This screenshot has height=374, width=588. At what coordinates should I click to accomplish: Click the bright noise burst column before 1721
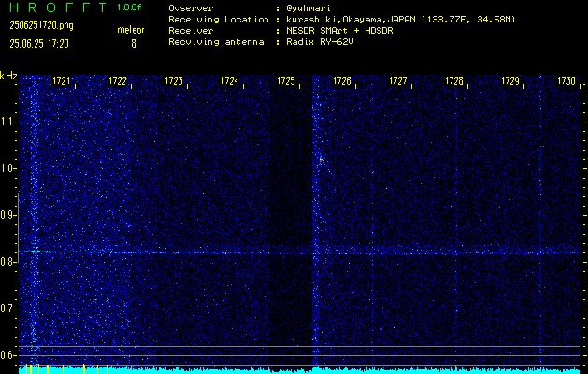coord(35,218)
